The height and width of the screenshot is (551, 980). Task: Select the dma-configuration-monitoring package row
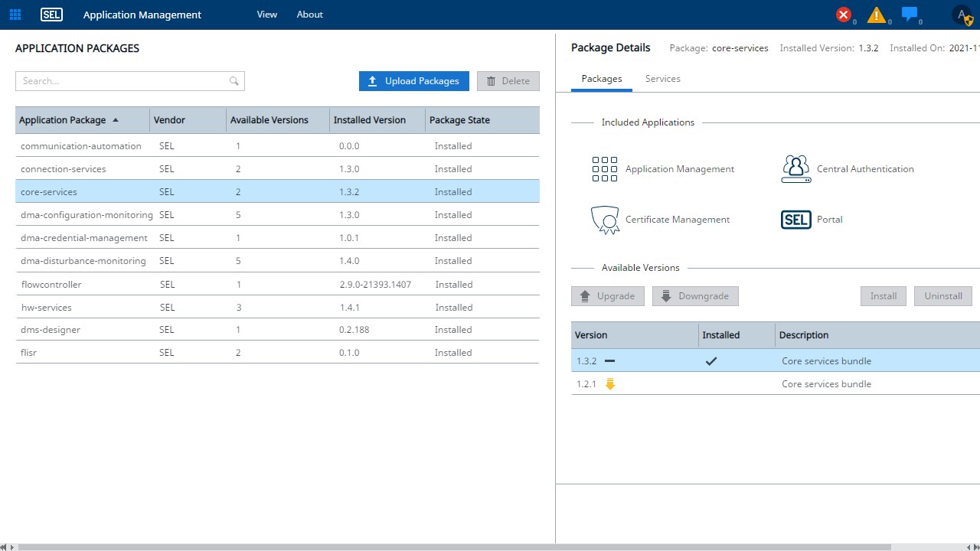coord(277,215)
